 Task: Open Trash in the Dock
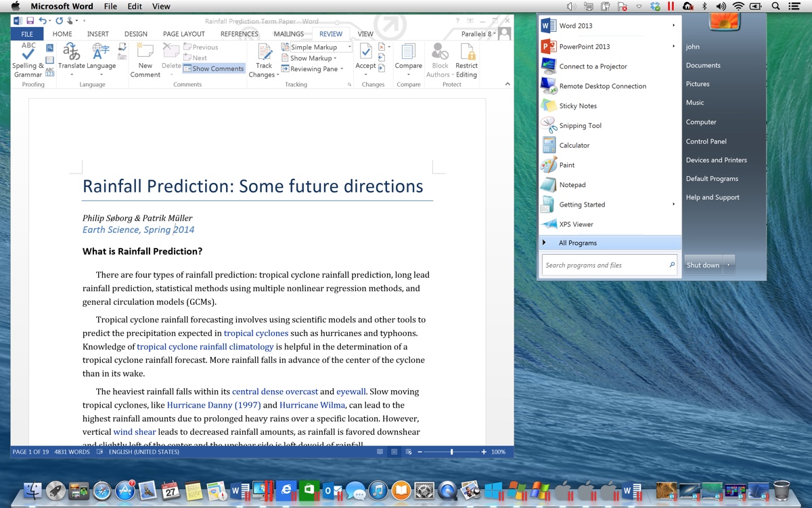782,490
